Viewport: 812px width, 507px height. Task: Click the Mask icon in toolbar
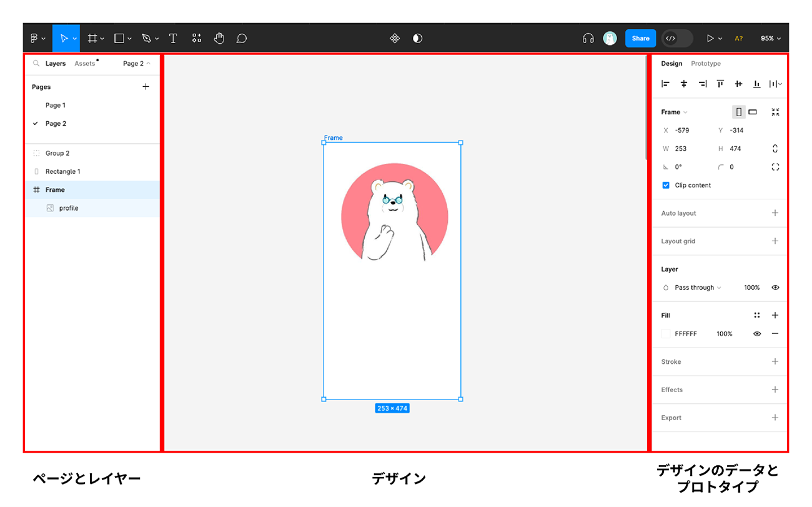418,38
